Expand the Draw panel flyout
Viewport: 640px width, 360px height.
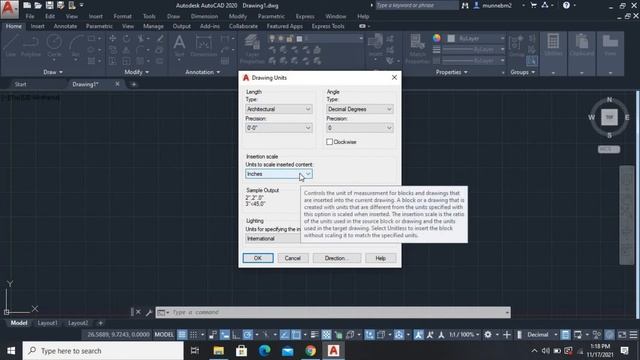[x=53, y=72]
